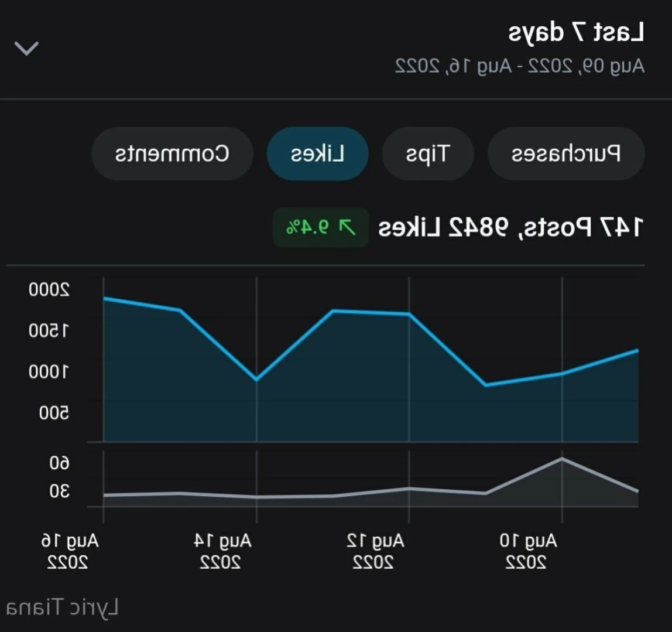Click the 147 Posts, 9842 Likes heading

(511, 227)
